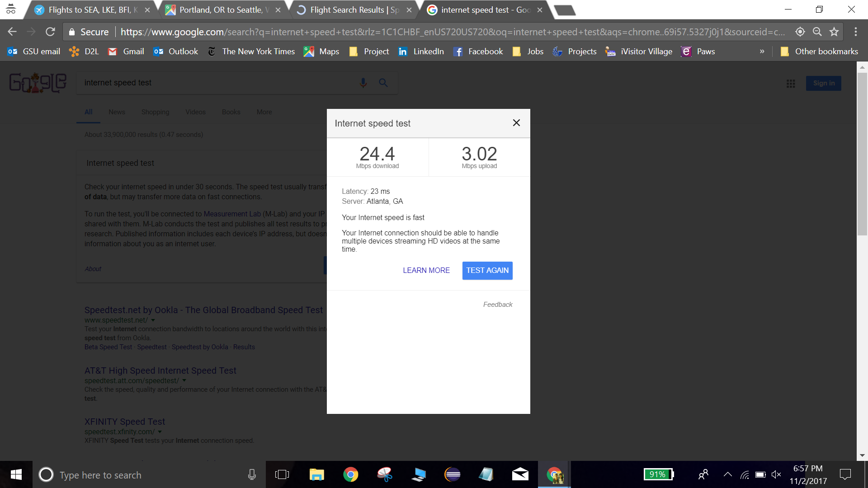The width and height of the screenshot is (868, 488).
Task: Expand the speedtest.att.com URL dropdown arrow
Action: (184, 380)
